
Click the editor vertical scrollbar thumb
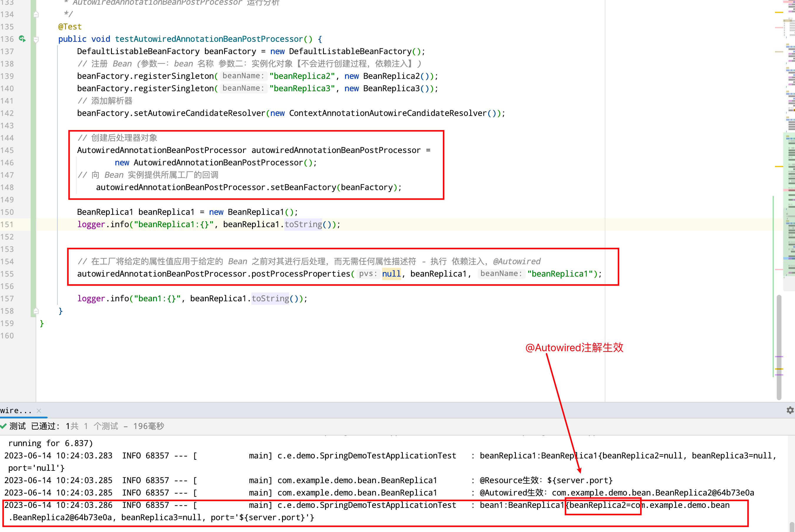tap(779, 347)
